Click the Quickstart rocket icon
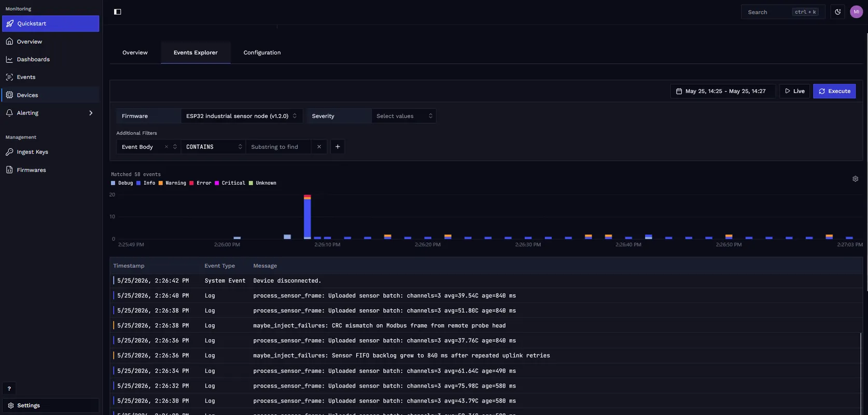This screenshot has height=415, width=868. coord(10,23)
